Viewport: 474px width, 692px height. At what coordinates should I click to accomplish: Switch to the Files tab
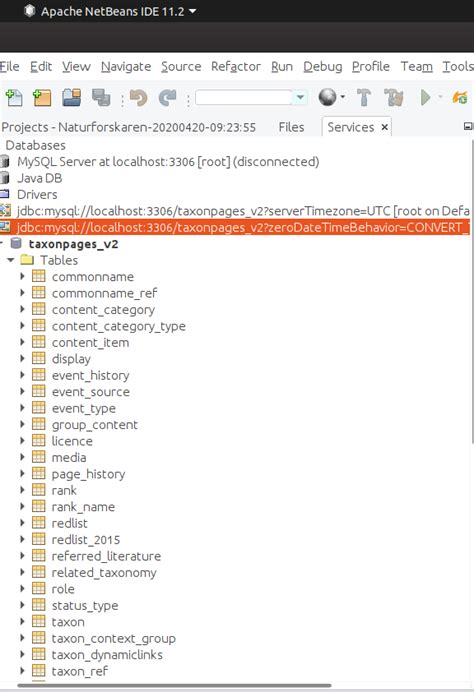(x=291, y=128)
